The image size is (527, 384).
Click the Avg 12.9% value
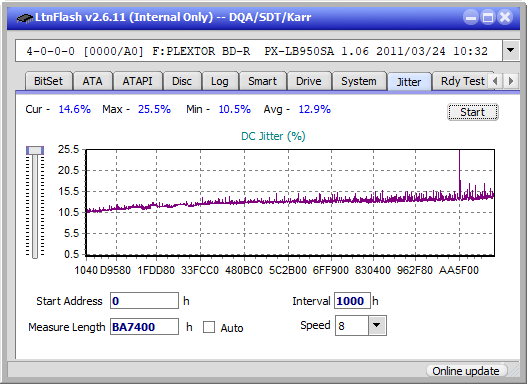315,109
